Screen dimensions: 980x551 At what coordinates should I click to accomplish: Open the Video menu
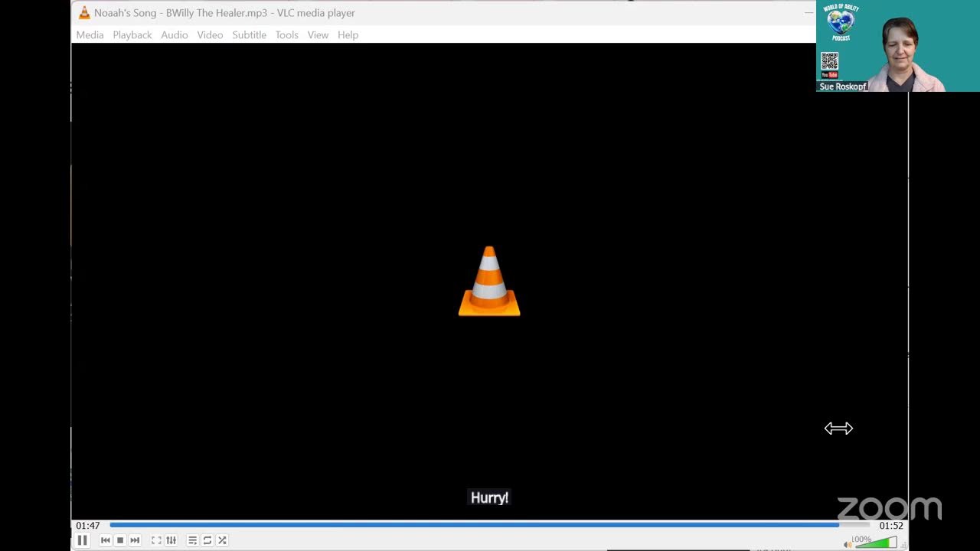tap(210, 35)
